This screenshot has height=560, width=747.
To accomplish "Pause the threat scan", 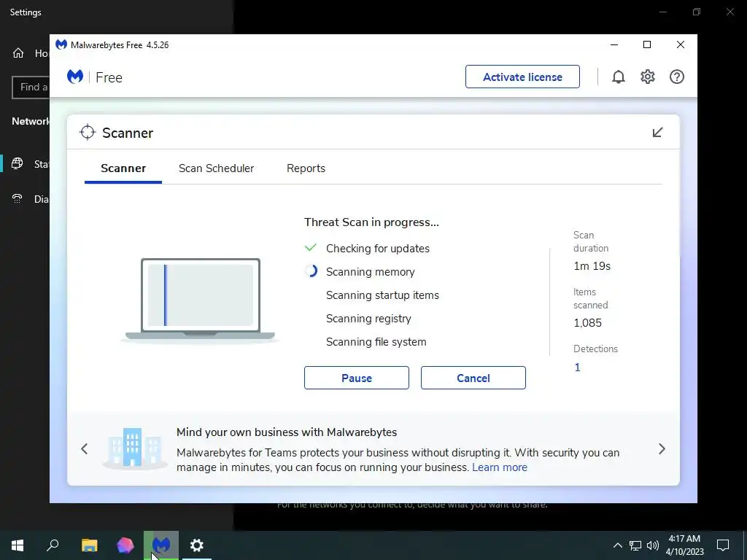I will coord(356,378).
